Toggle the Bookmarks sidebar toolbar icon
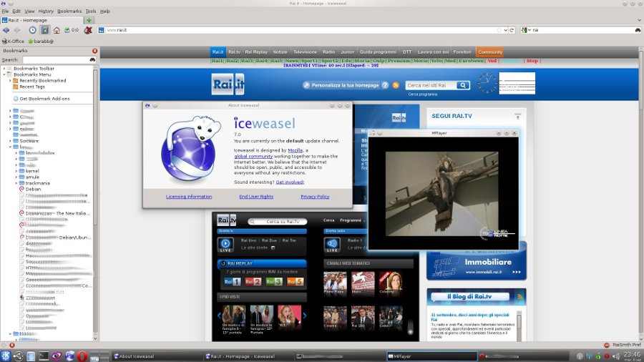Screen dimensions: 644x362 point(45,30)
